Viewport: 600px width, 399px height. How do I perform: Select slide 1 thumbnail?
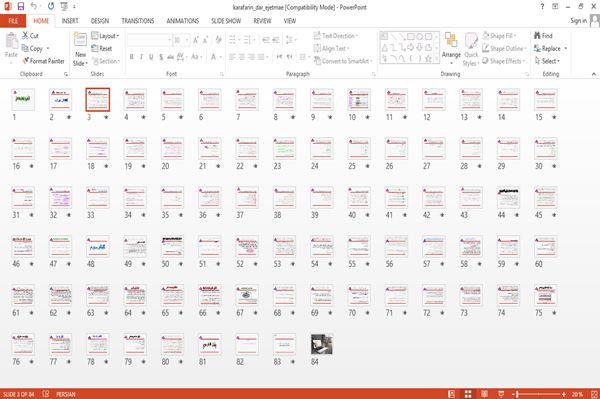[x=23, y=99]
